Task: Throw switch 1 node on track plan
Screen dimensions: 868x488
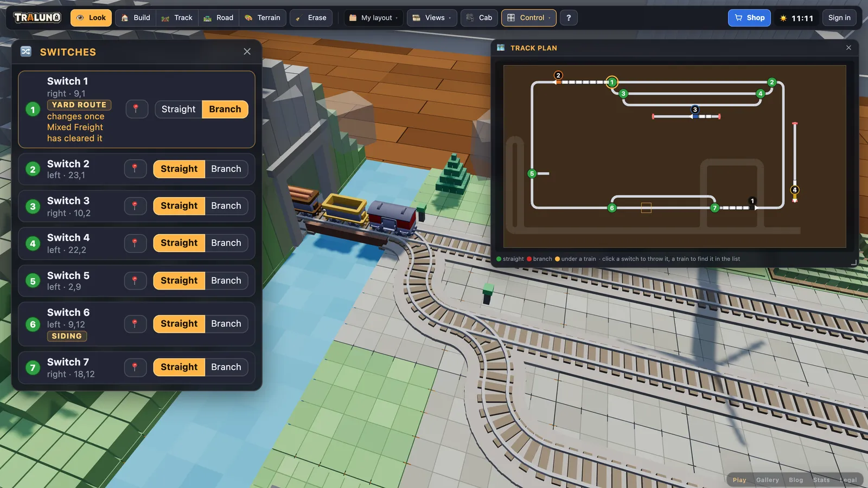Action: [x=612, y=82]
